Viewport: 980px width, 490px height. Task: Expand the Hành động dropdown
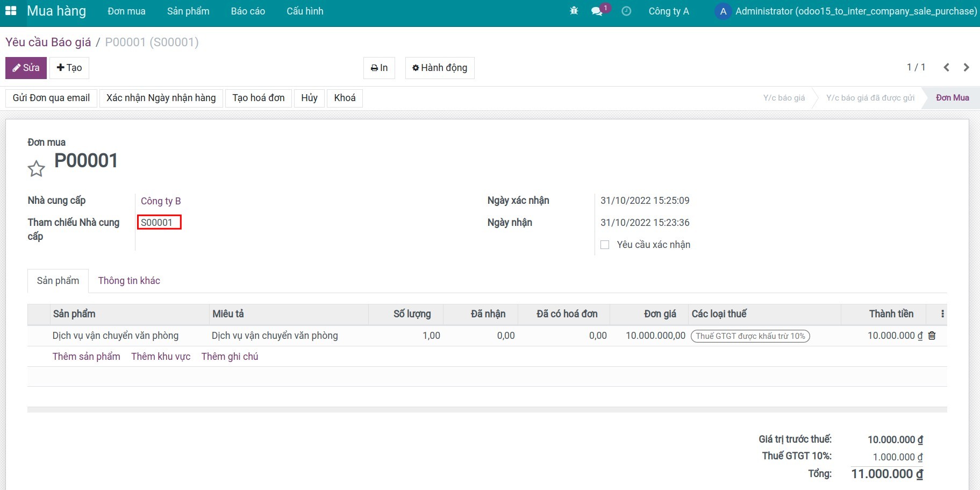(439, 68)
